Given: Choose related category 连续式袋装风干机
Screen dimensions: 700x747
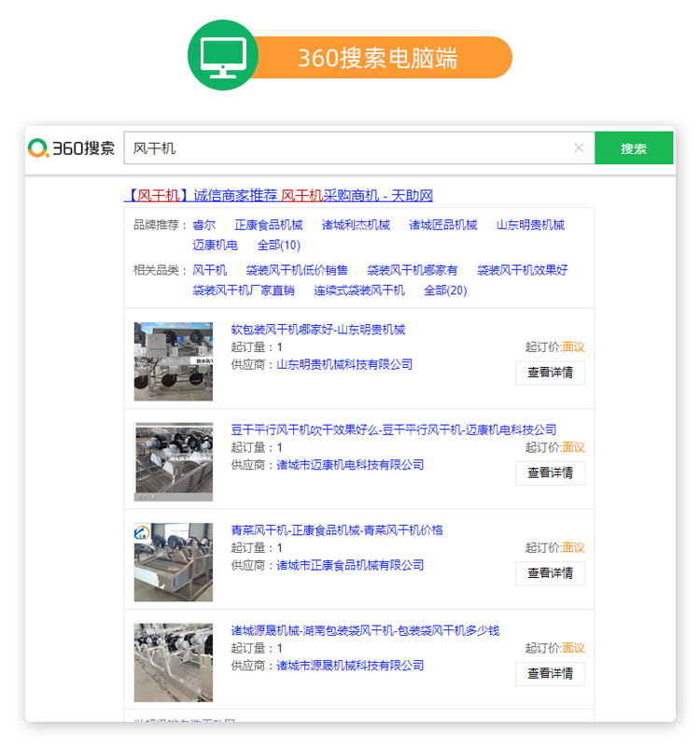Looking at the screenshot, I should (359, 290).
